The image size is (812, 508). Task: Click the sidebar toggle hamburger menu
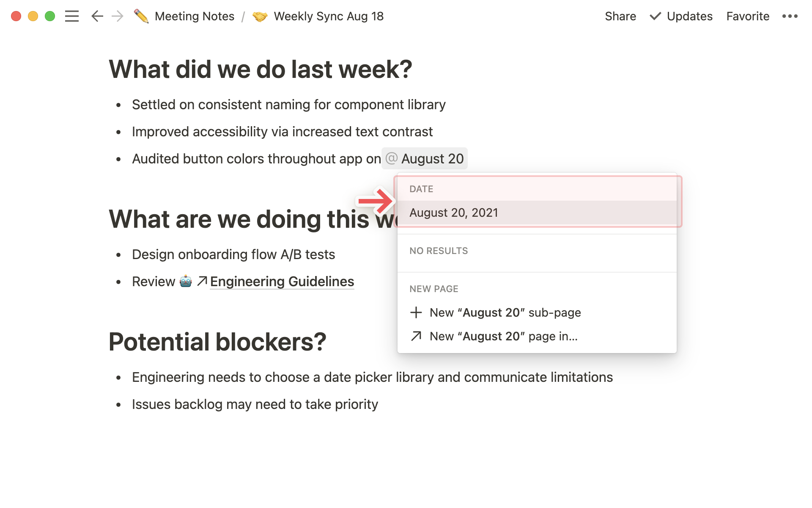pyautogui.click(x=72, y=17)
